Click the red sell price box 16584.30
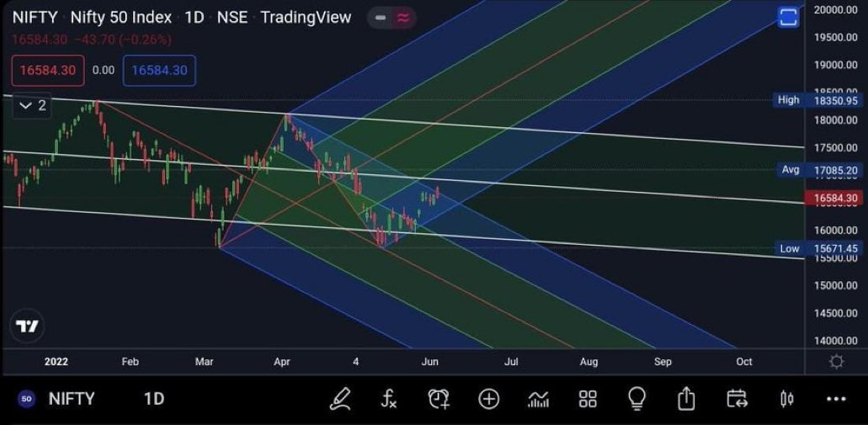Viewport: 868px width, 425px height. 48,71
